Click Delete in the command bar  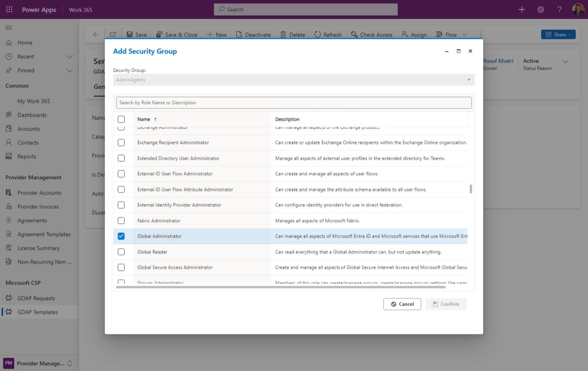tap(293, 34)
